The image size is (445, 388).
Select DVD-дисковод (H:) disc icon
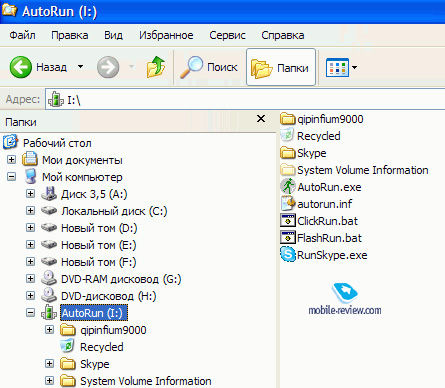pyautogui.click(x=49, y=295)
